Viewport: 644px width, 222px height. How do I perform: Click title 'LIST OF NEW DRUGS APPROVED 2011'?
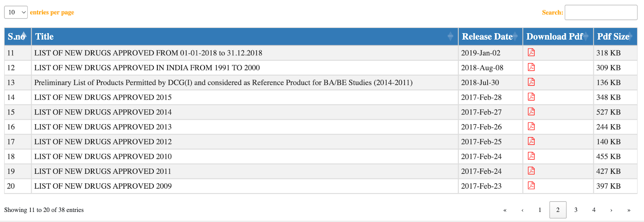pyautogui.click(x=103, y=171)
